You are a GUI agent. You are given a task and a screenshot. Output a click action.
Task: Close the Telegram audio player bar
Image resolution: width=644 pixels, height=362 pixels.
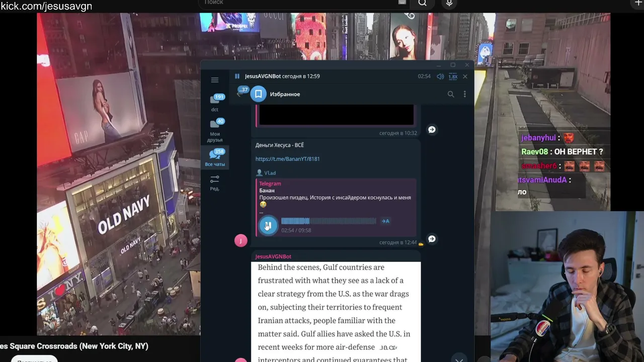[x=465, y=76]
